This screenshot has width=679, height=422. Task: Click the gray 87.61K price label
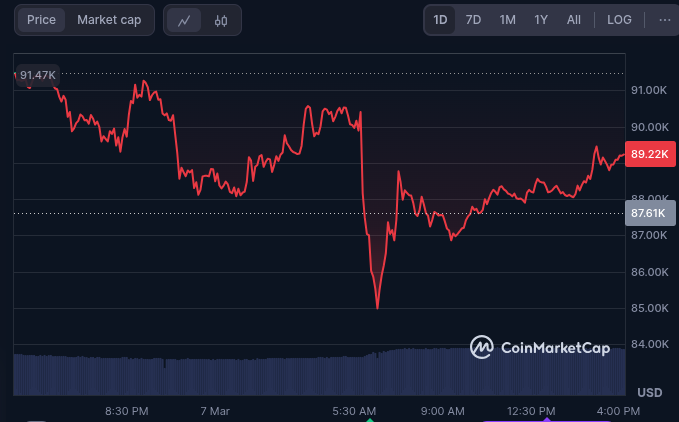point(649,212)
